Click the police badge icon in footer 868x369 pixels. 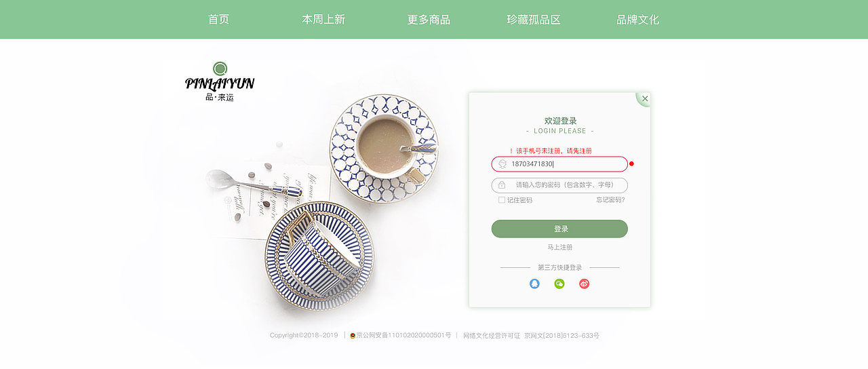point(353,336)
